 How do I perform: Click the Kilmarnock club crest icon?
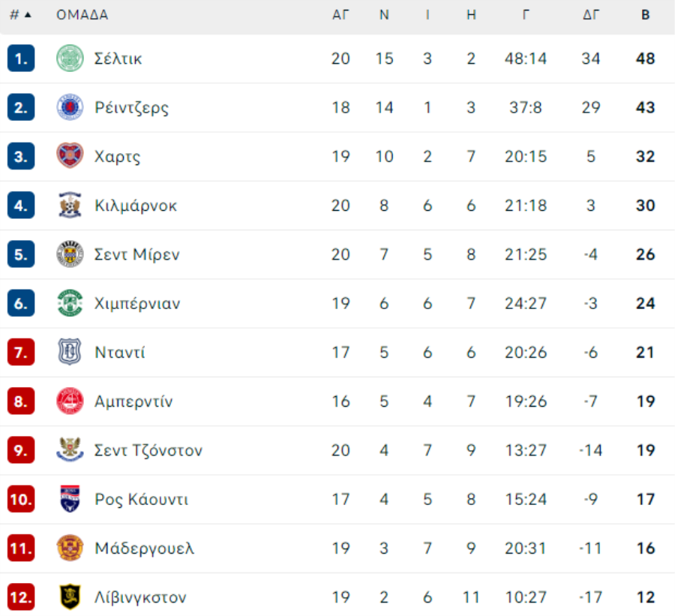coord(70,206)
